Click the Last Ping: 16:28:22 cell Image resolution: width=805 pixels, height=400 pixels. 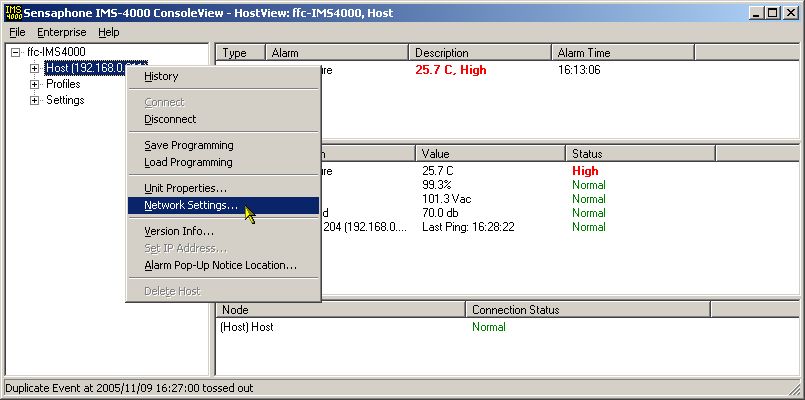point(468,227)
